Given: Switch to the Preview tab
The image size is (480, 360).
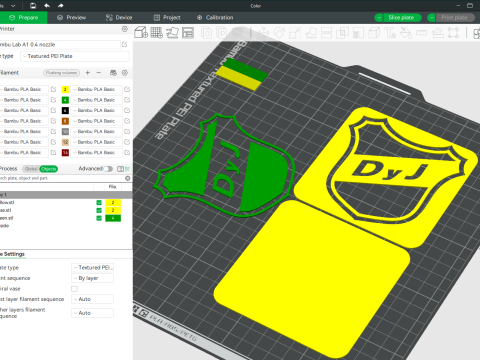Looking at the screenshot, I should (x=72, y=18).
